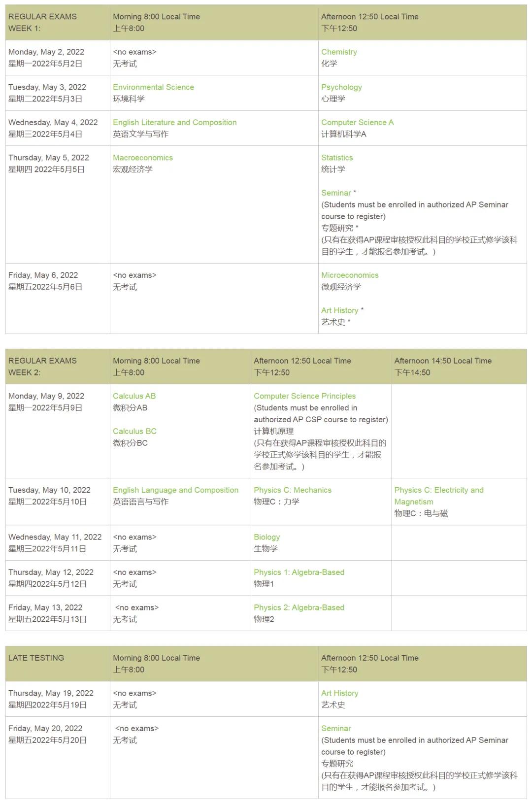Open Seminar link in Late Testing table

pos(336,728)
